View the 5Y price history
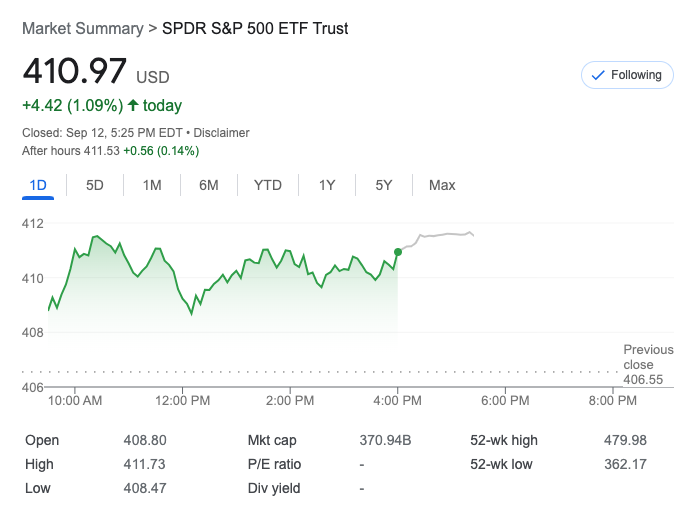687x509 pixels. pos(384,185)
